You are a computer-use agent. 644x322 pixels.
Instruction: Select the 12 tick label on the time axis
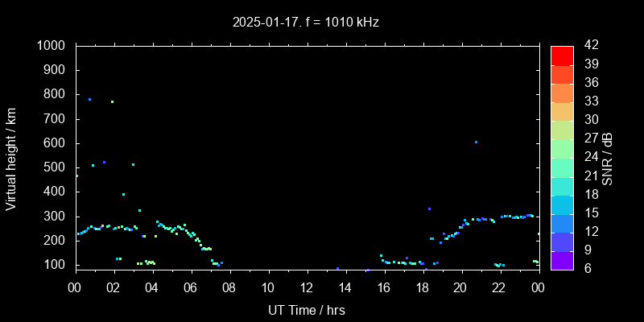tap(307, 287)
